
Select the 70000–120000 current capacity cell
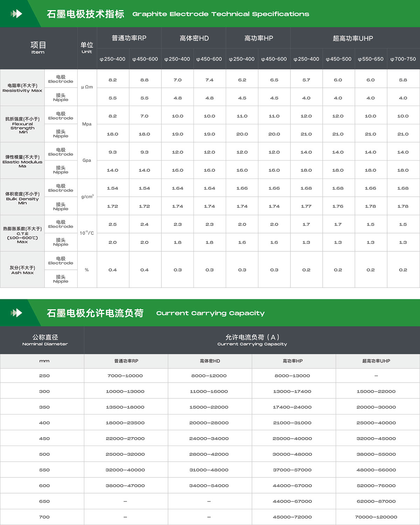(x=376, y=517)
